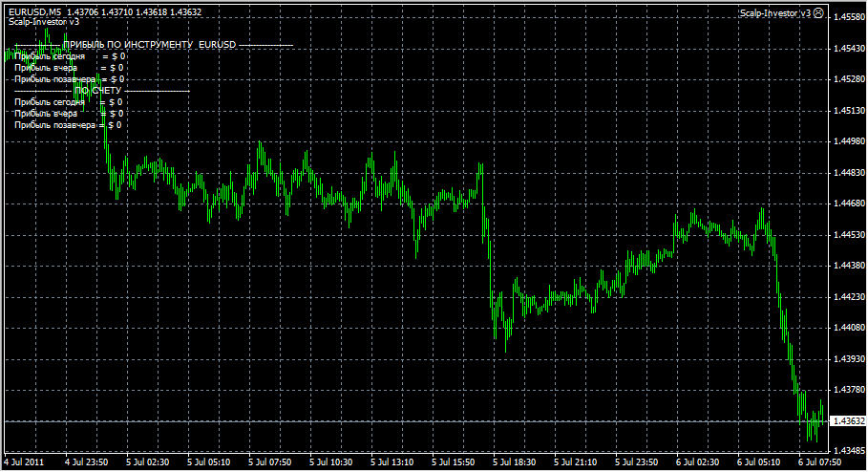
Task: Select the 5 Jul 18:30 time axis marker
Action: click(514, 462)
